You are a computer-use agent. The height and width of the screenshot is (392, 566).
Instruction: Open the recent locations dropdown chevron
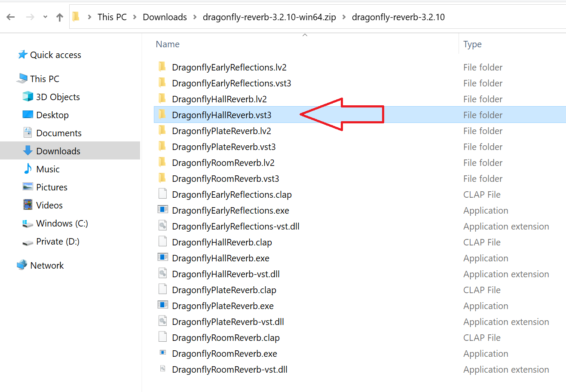tap(45, 17)
